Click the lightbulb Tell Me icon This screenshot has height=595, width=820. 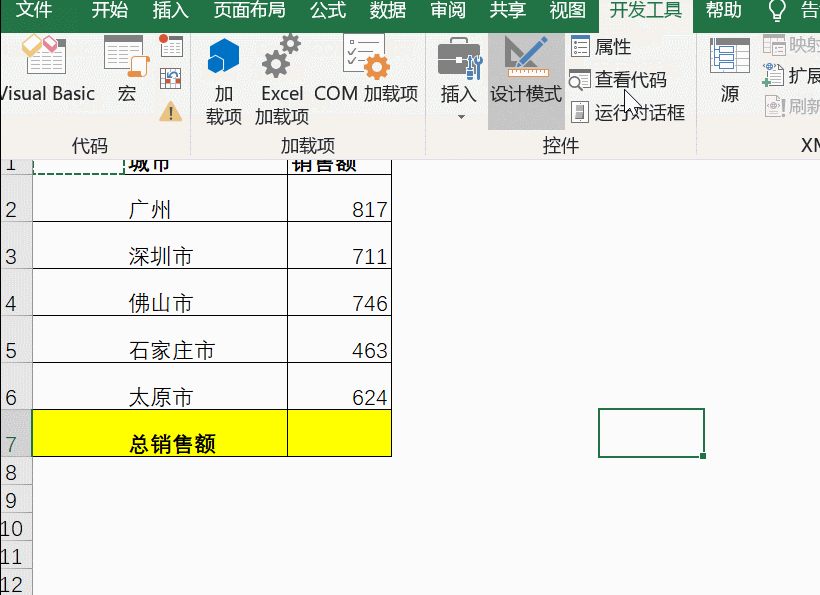click(777, 10)
